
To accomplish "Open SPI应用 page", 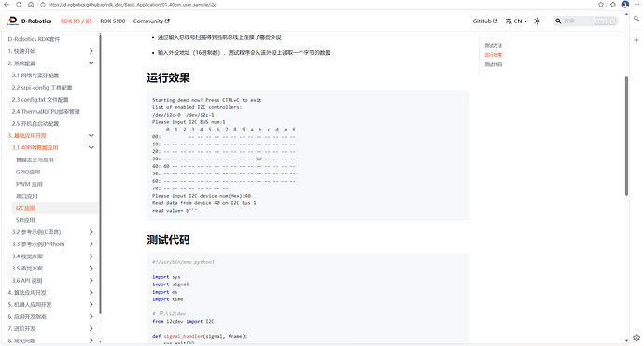I will pos(25,220).
